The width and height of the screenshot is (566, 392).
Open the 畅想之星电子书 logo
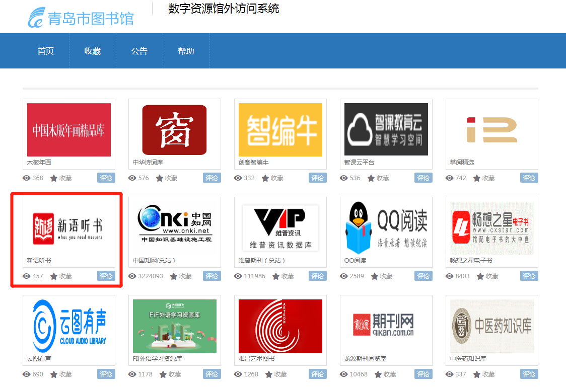pos(491,228)
